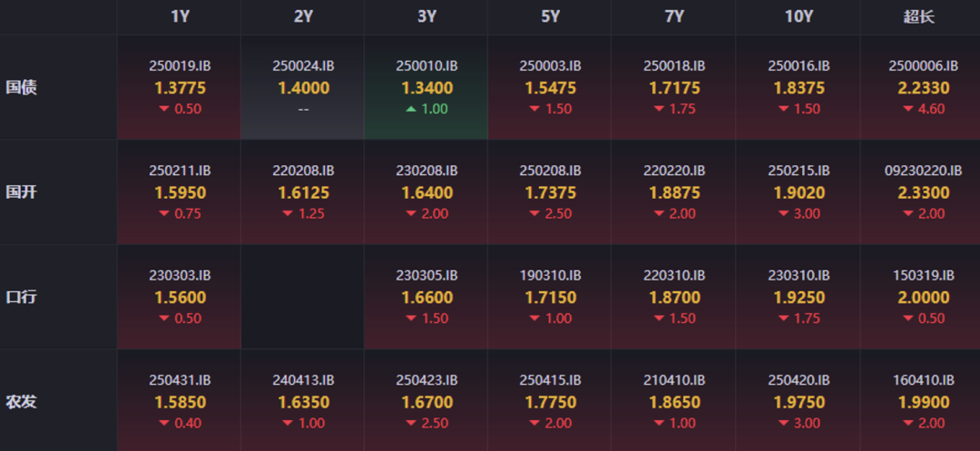Click the green up arrow under 250010.IB
The width and height of the screenshot is (980, 451).
(411, 109)
